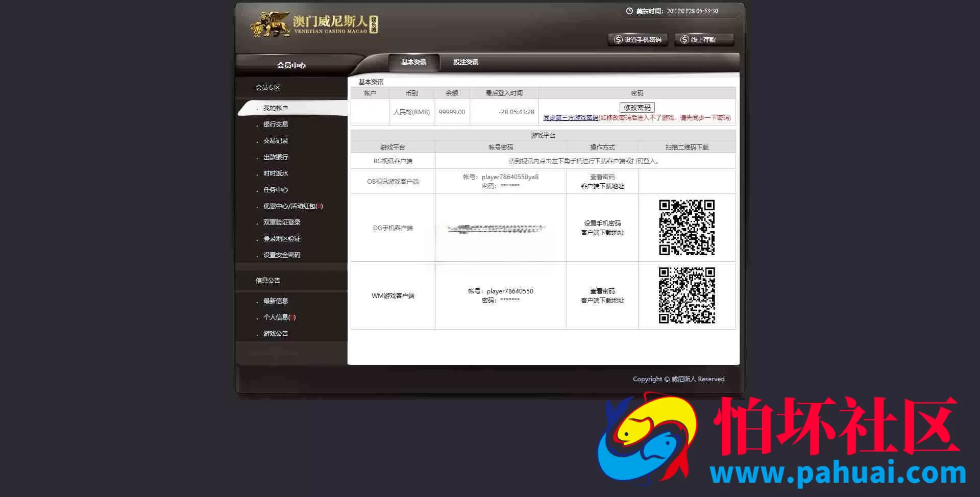Open 任务中心 in the sidebar
Screen dimensions: 980x497
click(276, 190)
